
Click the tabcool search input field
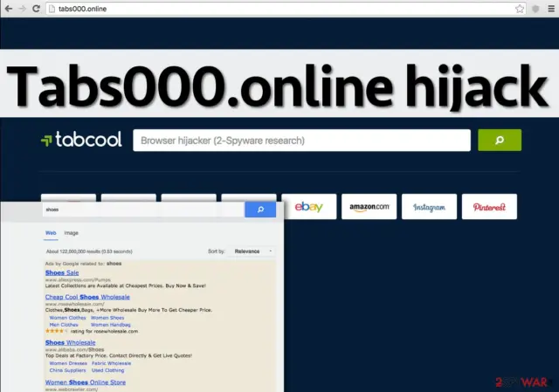(x=301, y=140)
